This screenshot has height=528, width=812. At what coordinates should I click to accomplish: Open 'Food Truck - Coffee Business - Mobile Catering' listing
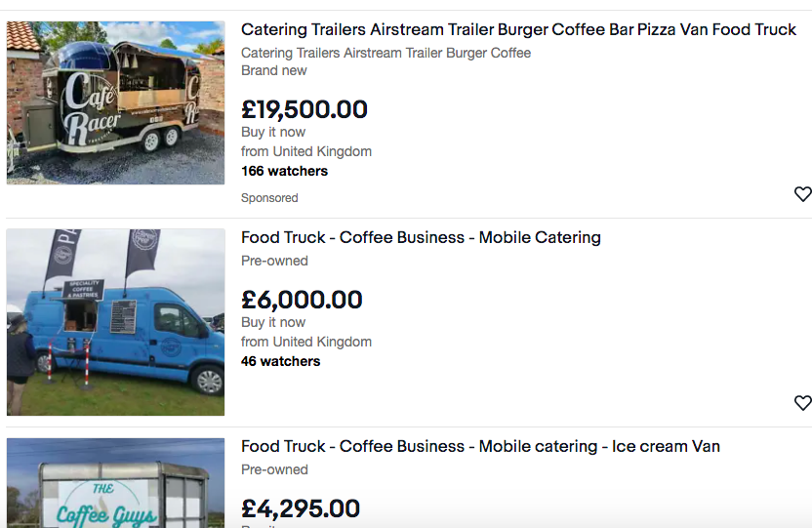[421, 237]
